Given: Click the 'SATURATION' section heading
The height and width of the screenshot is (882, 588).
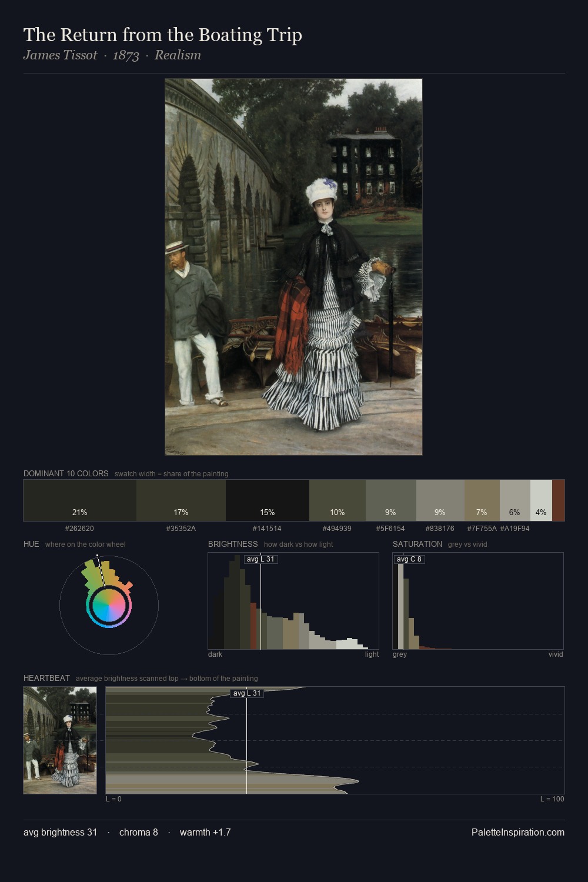Looking at the screenshot, I should click(x=417, y=544).
